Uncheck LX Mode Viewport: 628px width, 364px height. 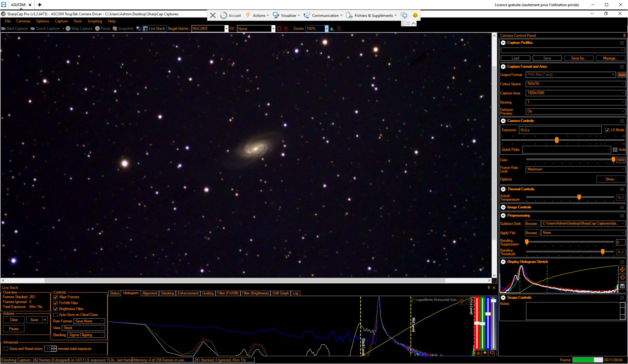click(x=607, y=130)
